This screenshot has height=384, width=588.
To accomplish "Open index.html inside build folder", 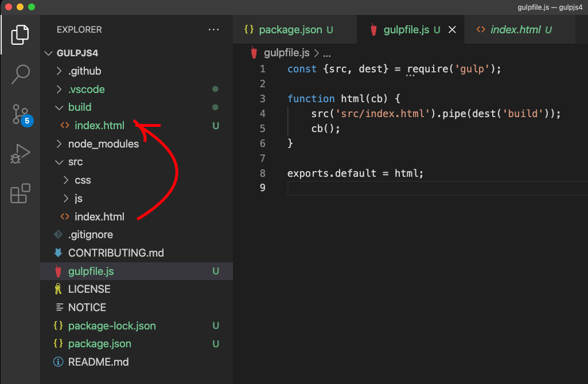I will pos(137,126).
